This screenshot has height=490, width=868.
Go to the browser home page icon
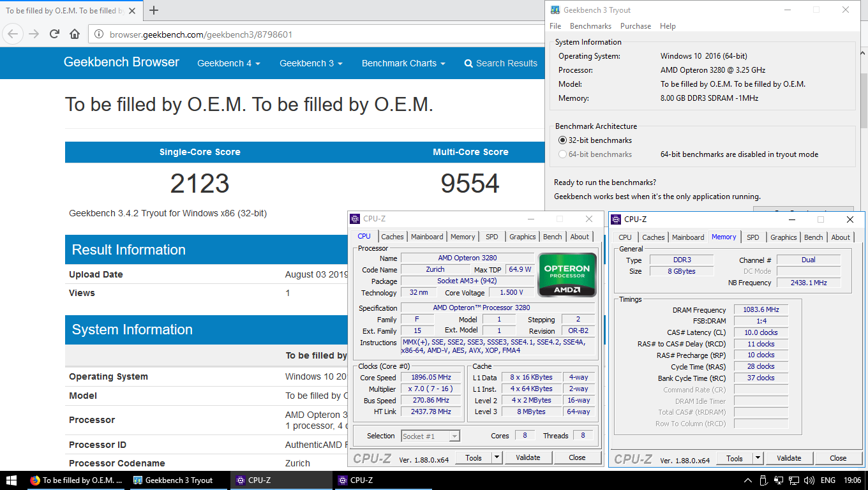pos(75,34)
